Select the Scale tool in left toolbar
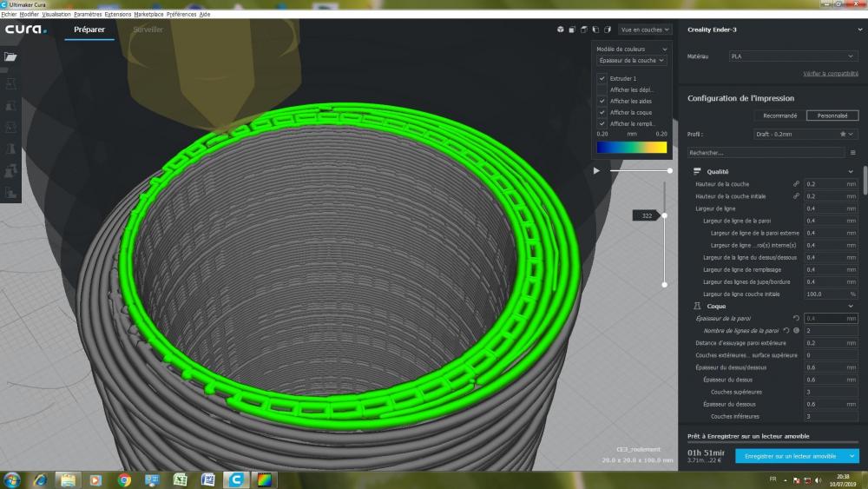This screenshot has height=489, width=868. [x=10, y=105]
